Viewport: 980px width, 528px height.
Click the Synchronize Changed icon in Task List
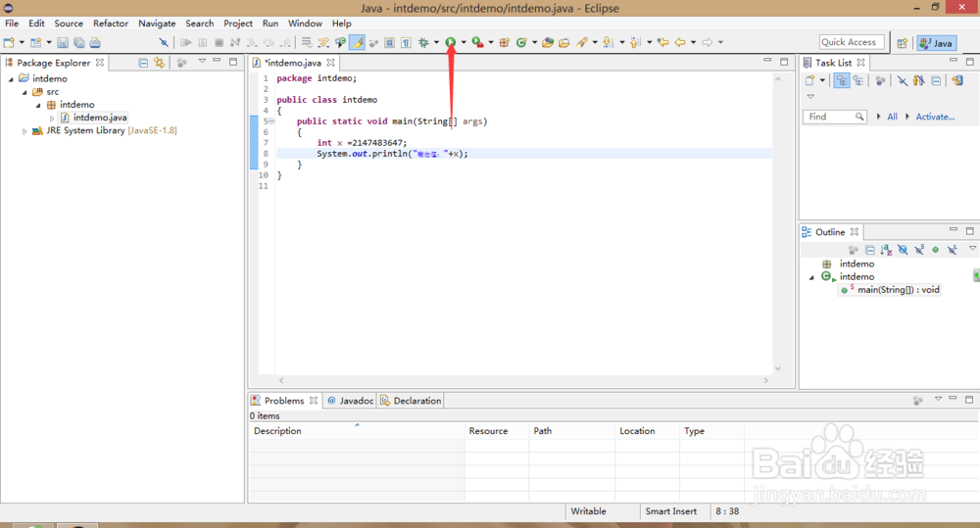click(x=956, y=80)
